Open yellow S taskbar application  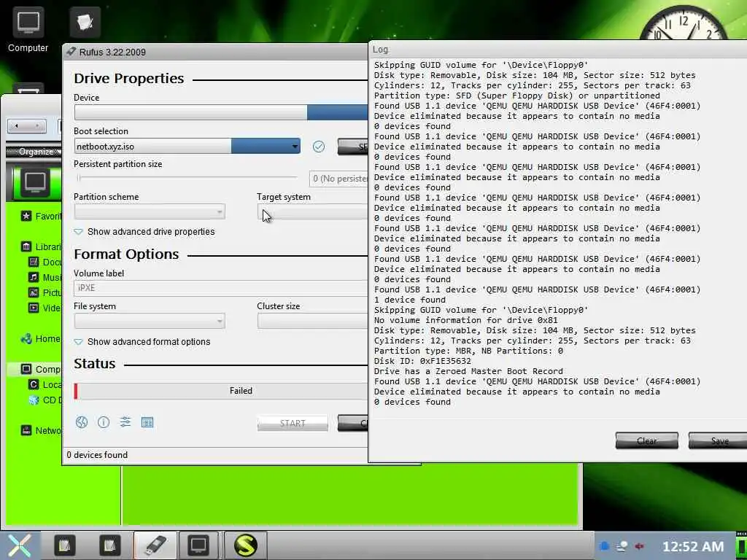click(245, 545)
